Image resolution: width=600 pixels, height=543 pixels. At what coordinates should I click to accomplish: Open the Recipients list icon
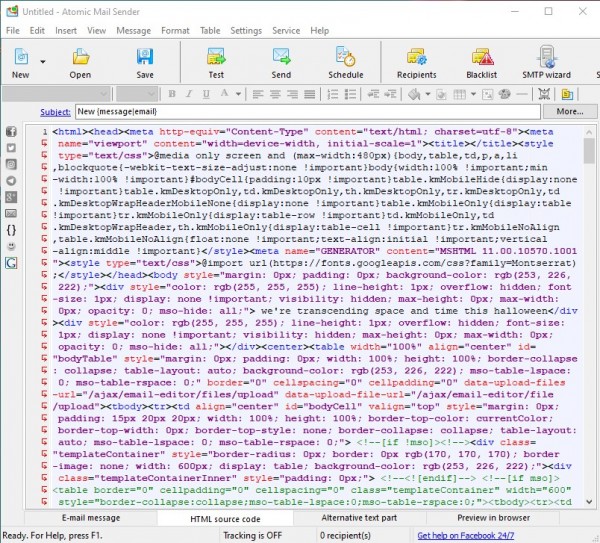click(416, 57)
